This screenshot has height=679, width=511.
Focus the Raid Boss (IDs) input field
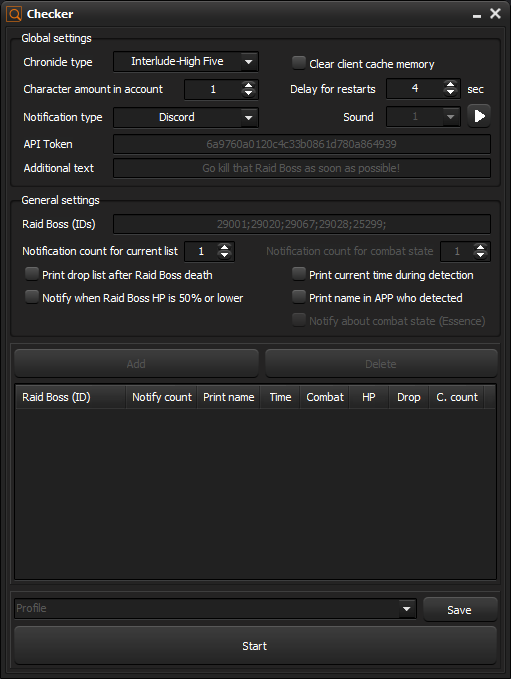click(302, 224)
